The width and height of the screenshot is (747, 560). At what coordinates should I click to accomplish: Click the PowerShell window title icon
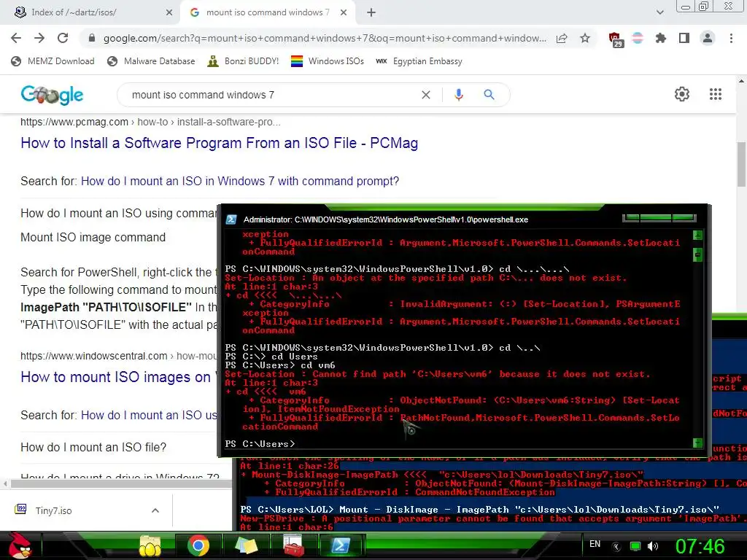coord(231,219)
